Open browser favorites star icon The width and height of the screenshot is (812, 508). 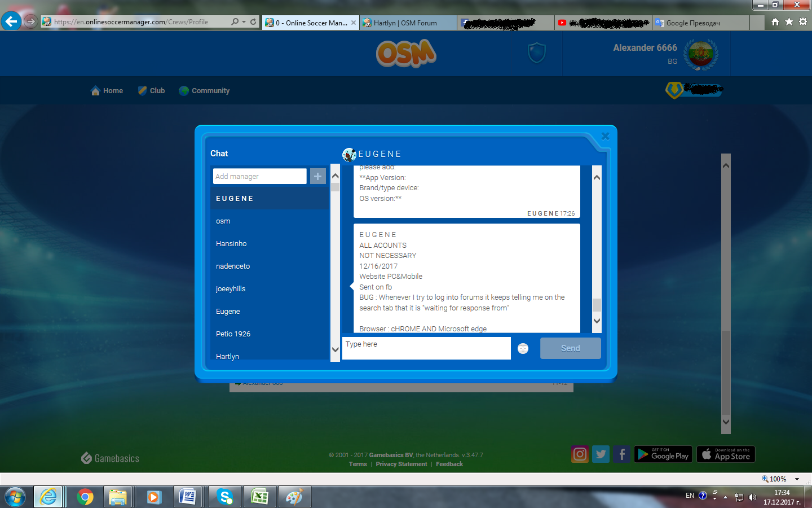tap(789, 21)
